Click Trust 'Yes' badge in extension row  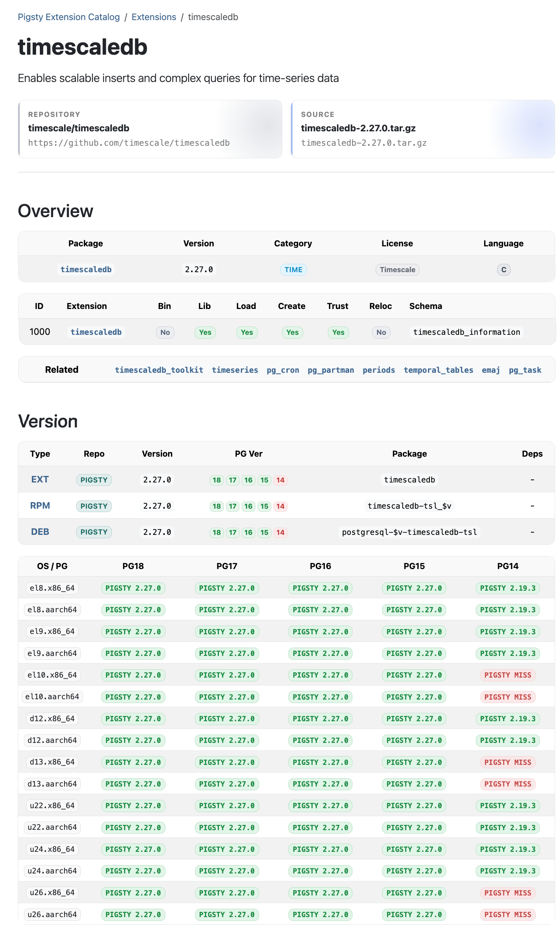338,333
